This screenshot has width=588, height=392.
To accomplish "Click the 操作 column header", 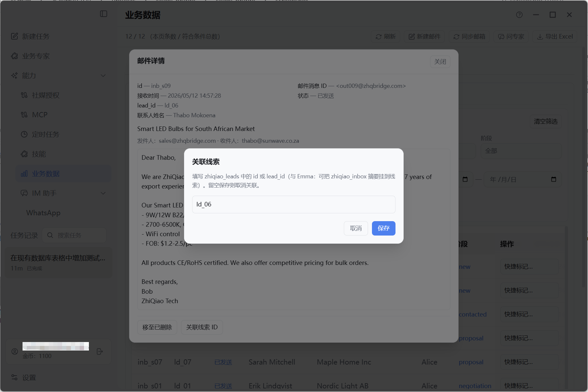I will [507, 244].
